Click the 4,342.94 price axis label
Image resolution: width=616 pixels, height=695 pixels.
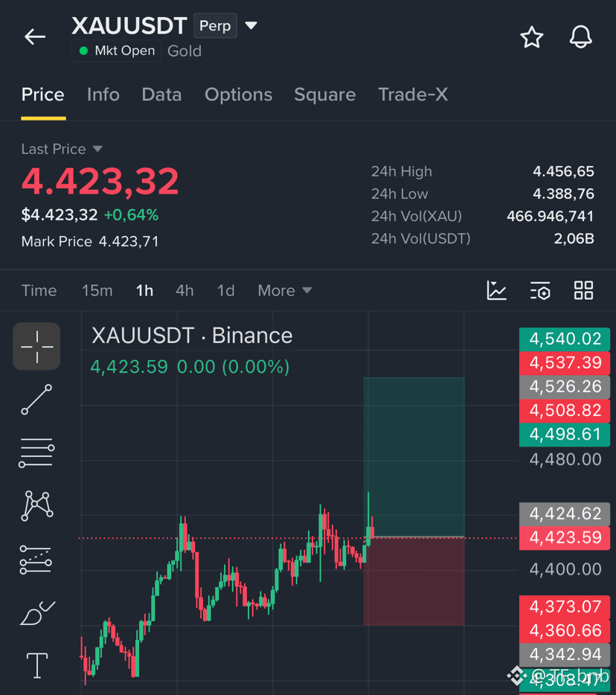point(565,655)
